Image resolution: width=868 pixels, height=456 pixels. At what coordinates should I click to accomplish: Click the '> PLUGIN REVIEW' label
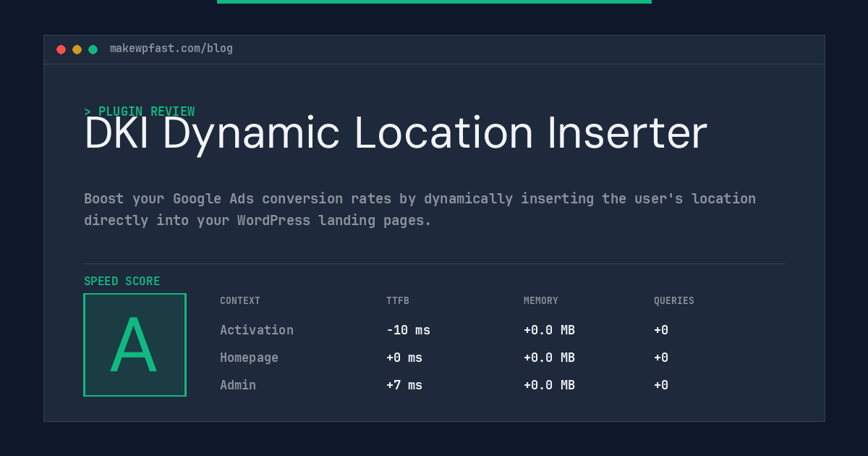(140, 111)
